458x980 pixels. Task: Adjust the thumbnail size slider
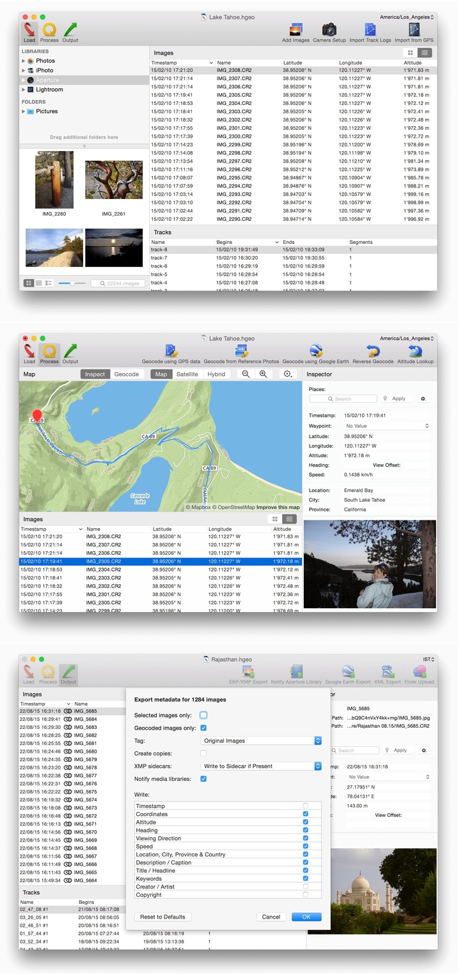pos(73,283)
